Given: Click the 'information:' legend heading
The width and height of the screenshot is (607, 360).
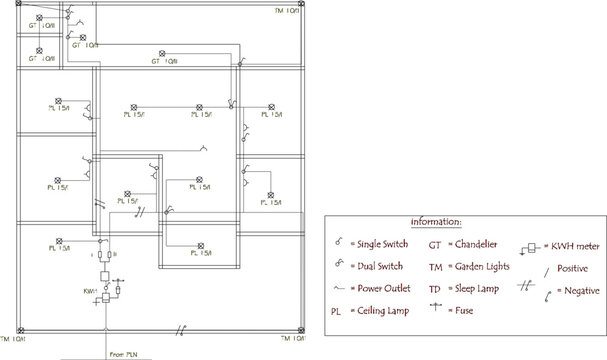Looking at the screenshot, I should [436, 222].
